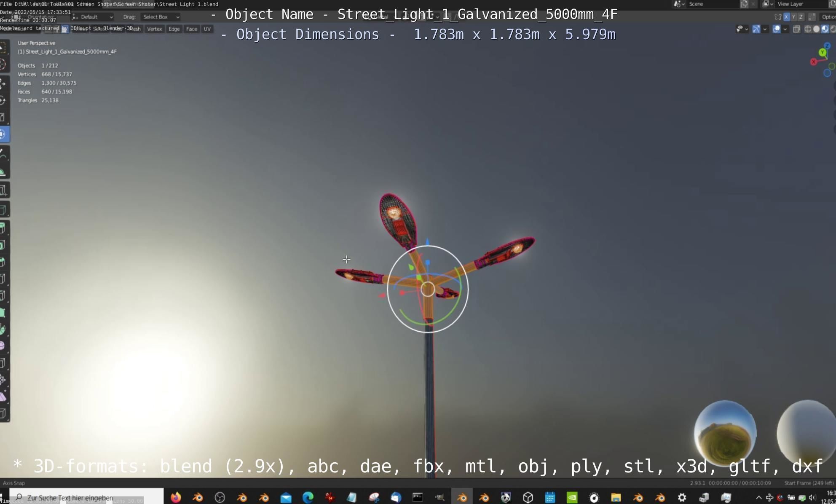The width and height of the screenshot is (836, 504).
Task: Click the Faces 640/15,198 statistic
Action: coord(45,91)
